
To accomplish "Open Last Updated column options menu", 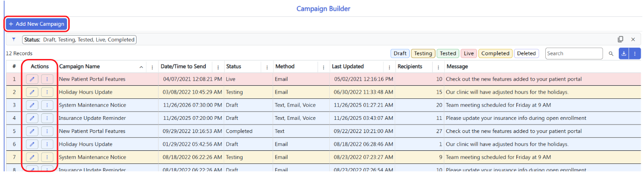I will click(x=389, y=67).
